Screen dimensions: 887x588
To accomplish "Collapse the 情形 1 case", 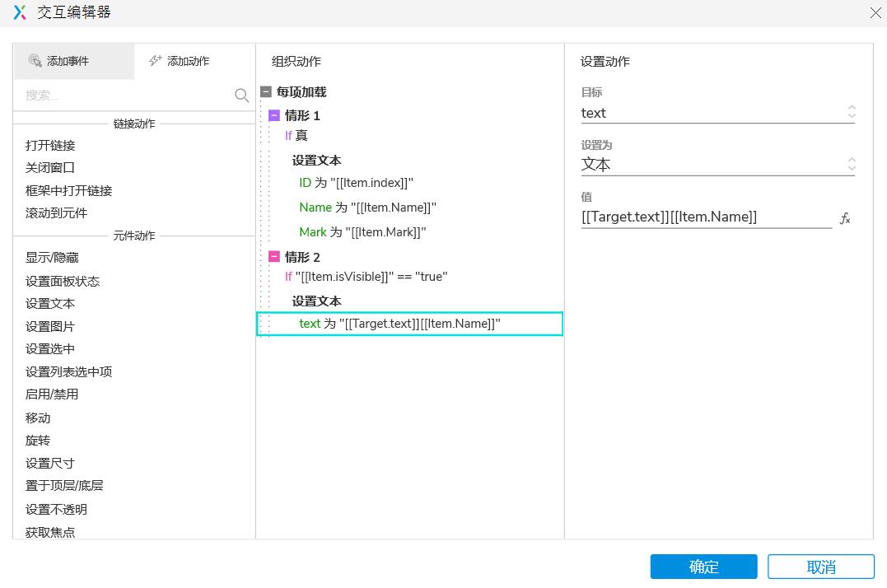I will (x=274, y=115).
